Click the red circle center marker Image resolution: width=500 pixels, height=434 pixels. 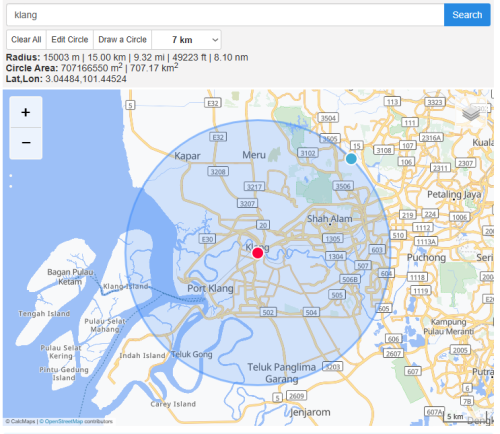pos(258,253)
